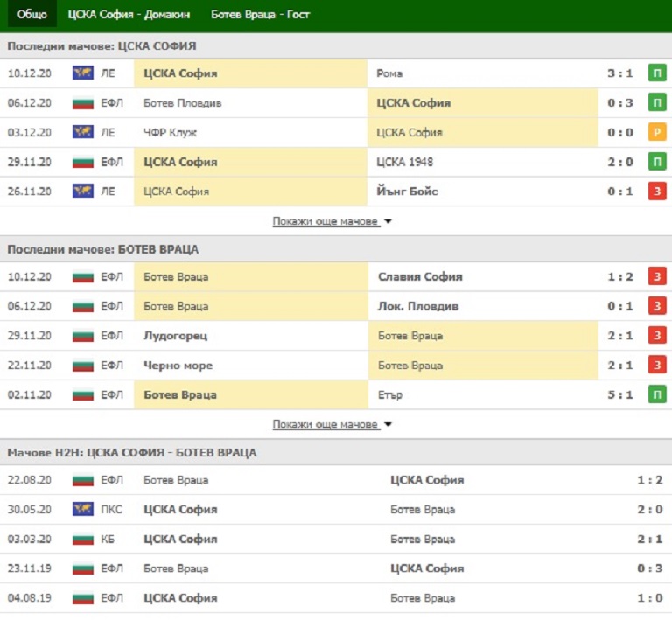Select team name Черно море
Viewport: 672px width, 620px height.
(x=178, y=366)
